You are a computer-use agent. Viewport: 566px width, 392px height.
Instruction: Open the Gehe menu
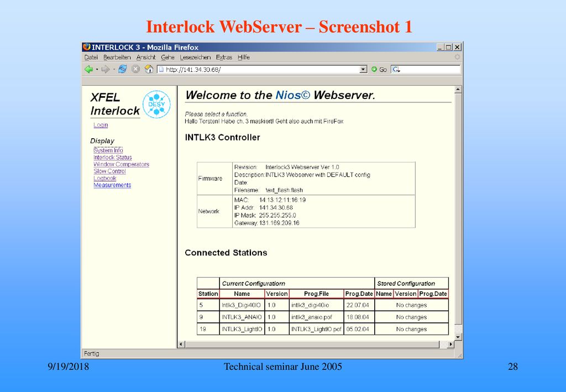(168, 58)
